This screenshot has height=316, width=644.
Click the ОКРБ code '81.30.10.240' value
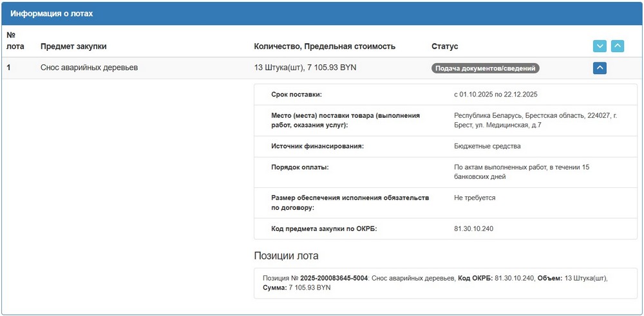point(473,228)
